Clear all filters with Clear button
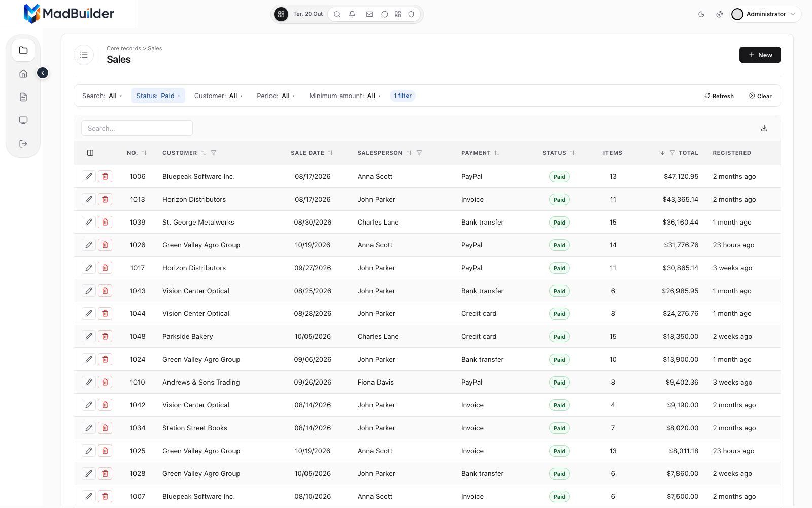 pyautogui.click(x=760, y=96)
